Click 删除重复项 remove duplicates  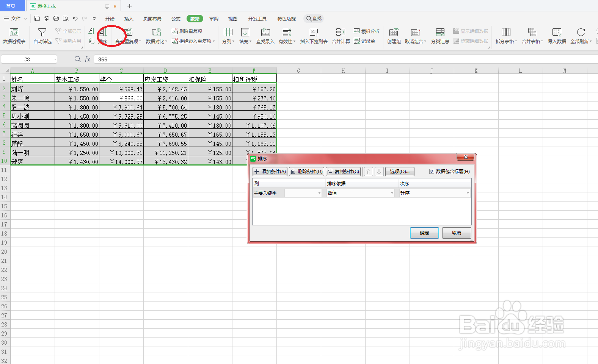187,31
